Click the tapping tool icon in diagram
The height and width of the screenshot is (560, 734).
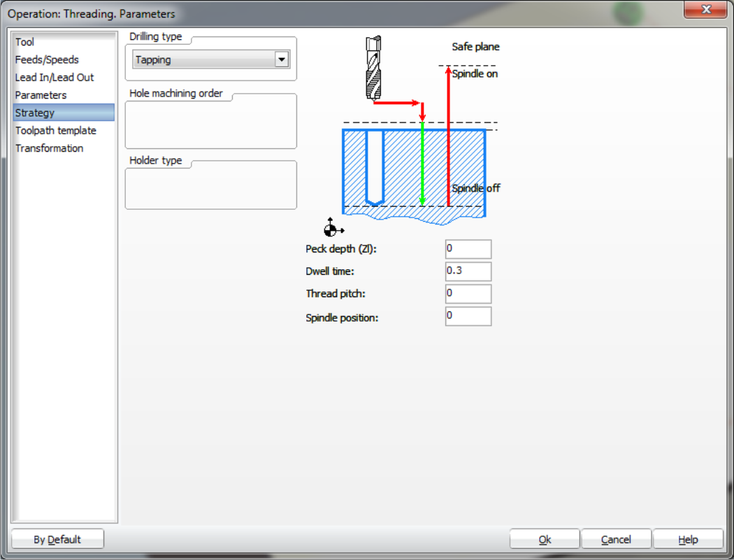(373, 68)
